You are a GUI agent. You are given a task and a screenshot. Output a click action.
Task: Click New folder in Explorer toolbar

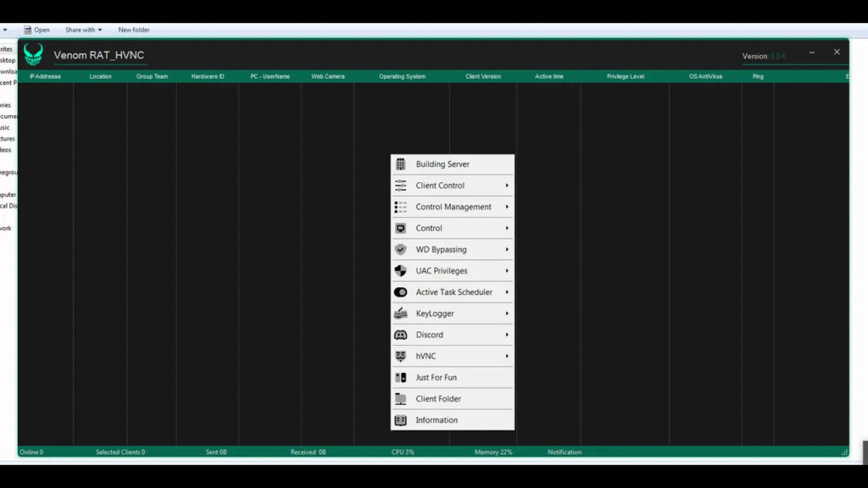(133, 30)
